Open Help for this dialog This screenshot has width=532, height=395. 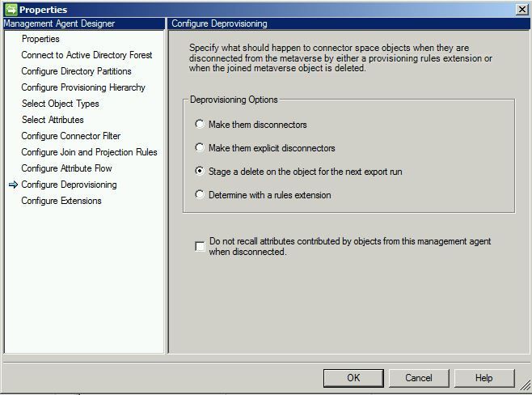tap(484, 378)
